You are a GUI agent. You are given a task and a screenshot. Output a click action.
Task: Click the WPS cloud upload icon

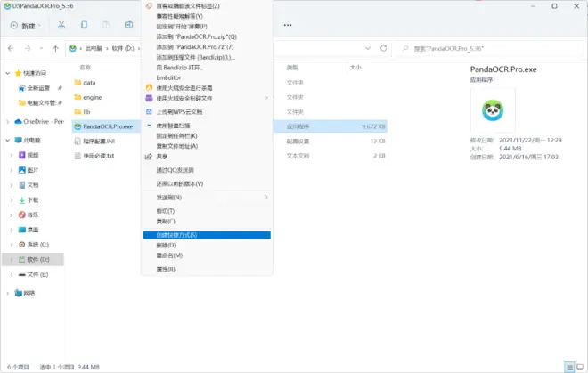pos(149,111)
